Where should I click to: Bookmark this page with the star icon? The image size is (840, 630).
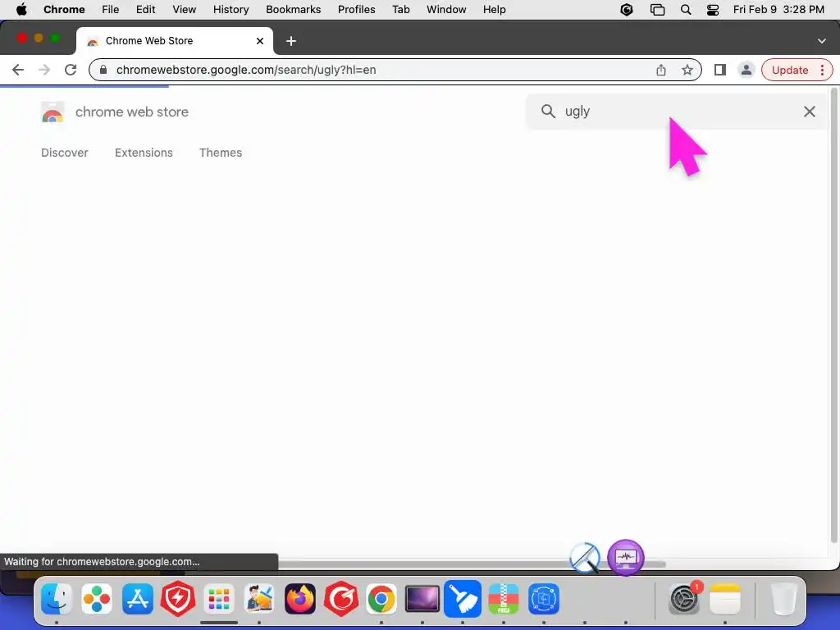(687, 70)
